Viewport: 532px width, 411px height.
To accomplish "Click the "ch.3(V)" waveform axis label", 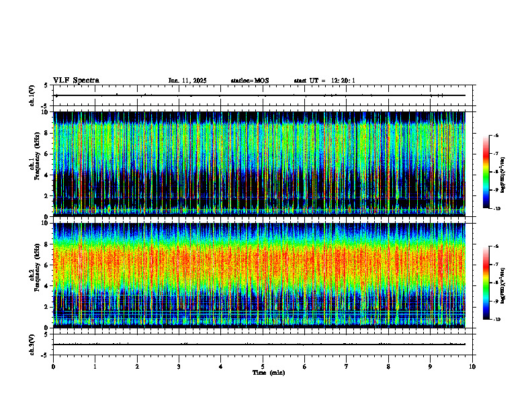I will [x=32, y=345].
